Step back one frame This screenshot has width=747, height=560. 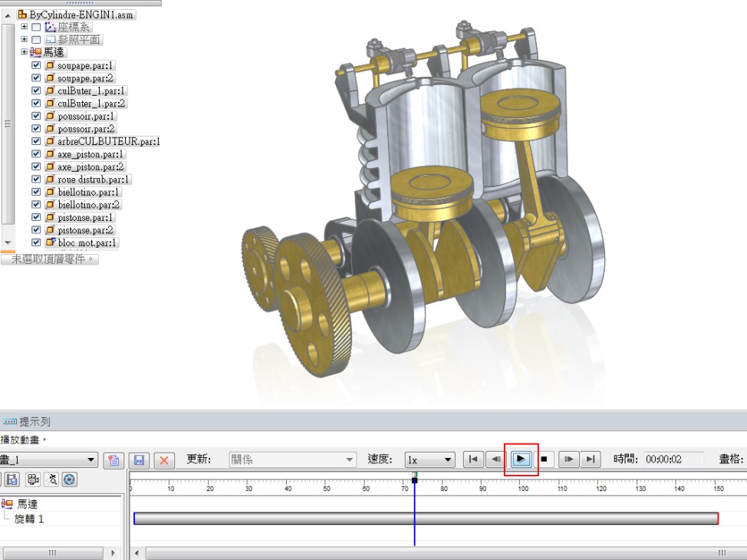pos(496,460)
